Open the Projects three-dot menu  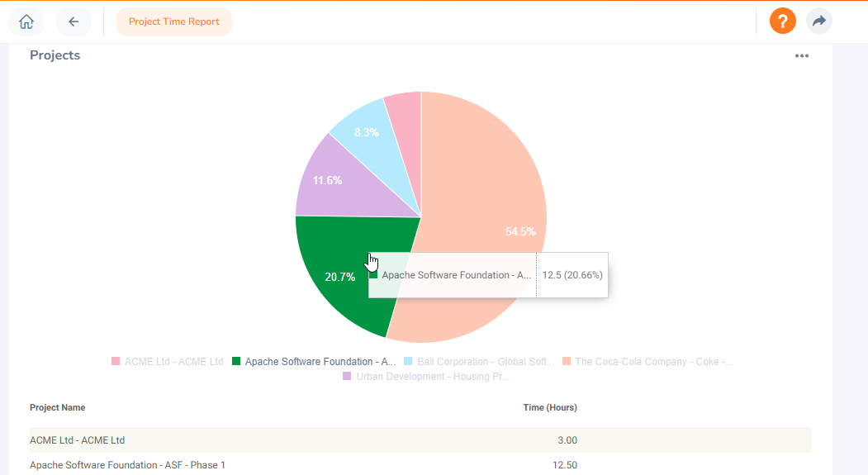[x=802, y=56]
